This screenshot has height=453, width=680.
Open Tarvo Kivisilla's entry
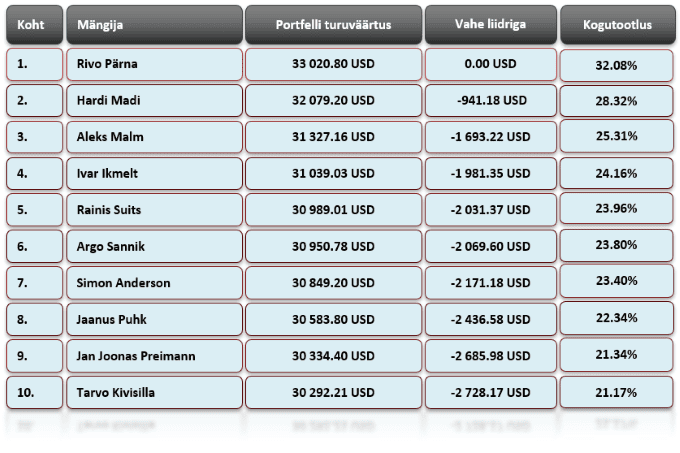(x=117, y=391)
